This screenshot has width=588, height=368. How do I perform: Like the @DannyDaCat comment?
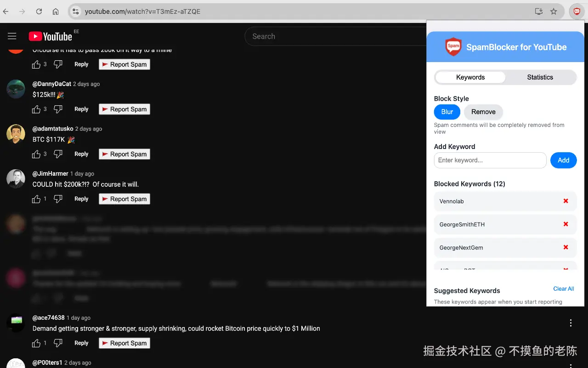[36, 109]
